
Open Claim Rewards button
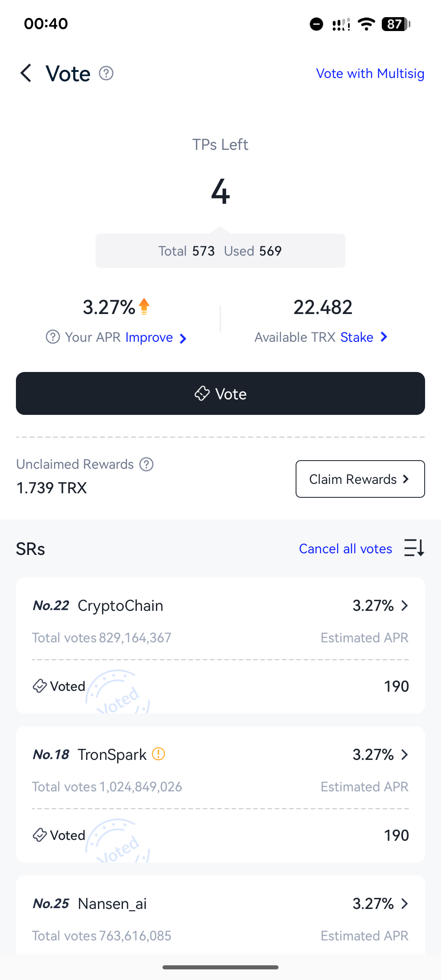coord(360,479)
